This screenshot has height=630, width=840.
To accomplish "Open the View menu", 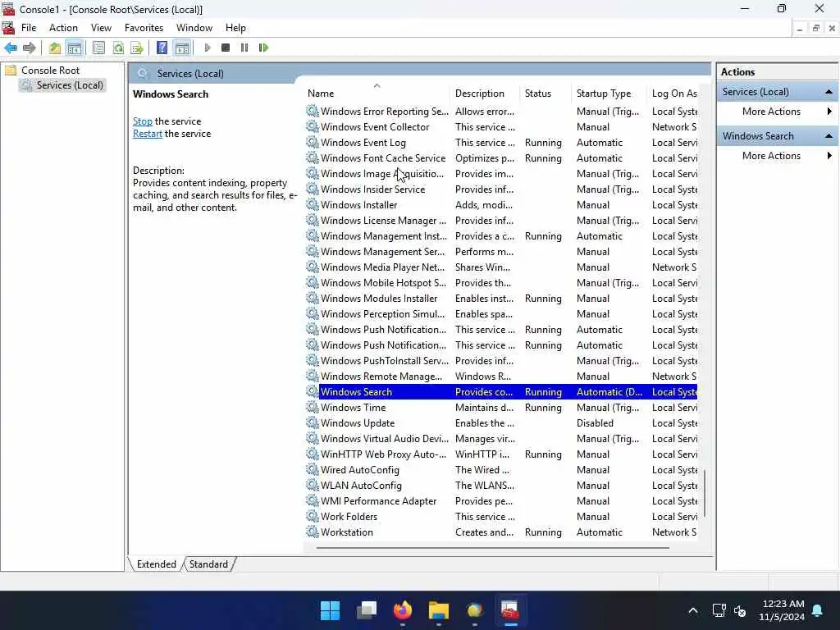I will coord(101,28).
